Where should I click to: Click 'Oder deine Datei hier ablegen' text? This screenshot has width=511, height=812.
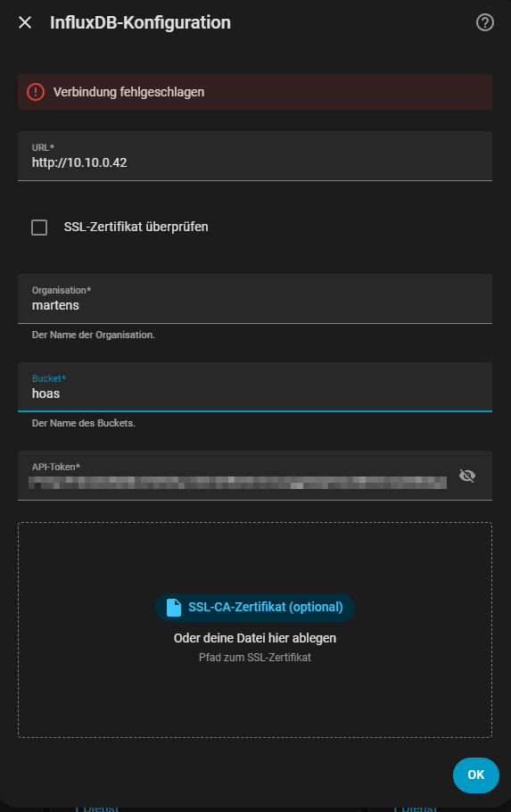[x=255, y=638]
